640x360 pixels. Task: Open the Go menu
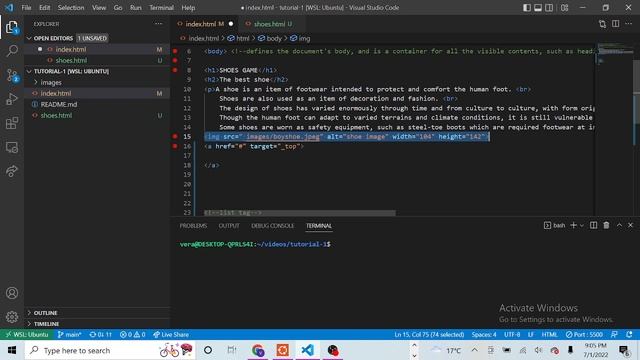[118, 8]
